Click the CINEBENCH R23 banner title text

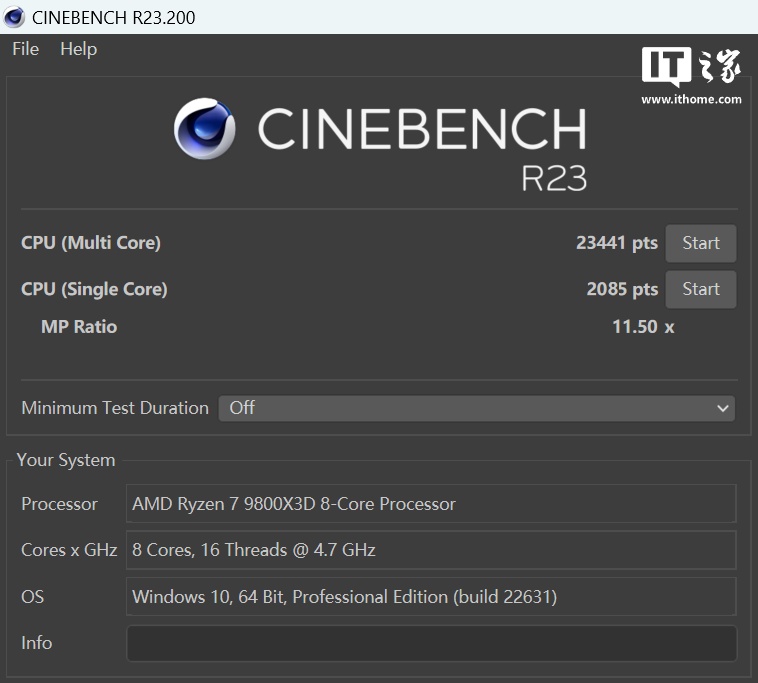click(422, 130)
